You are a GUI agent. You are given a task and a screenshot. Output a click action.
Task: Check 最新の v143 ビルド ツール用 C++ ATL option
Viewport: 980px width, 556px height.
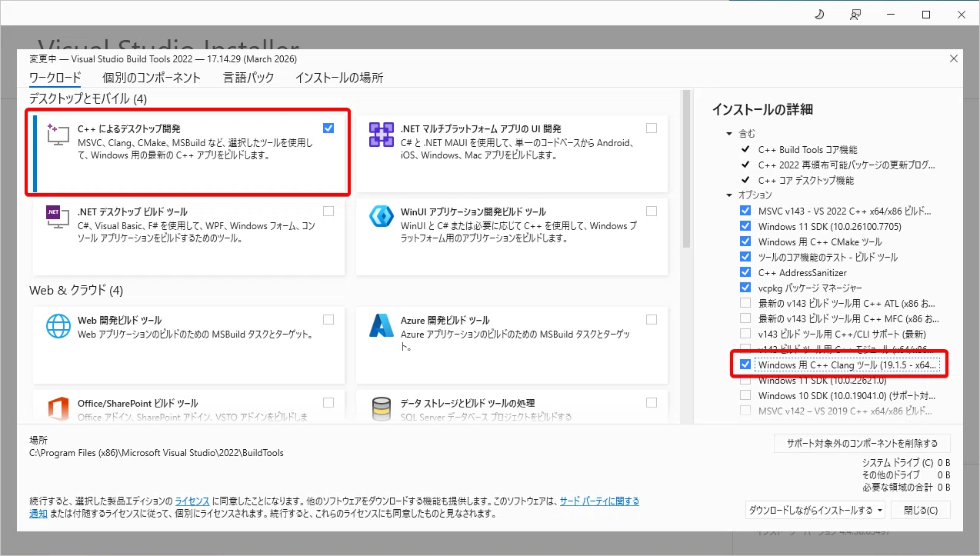(745, 303)
